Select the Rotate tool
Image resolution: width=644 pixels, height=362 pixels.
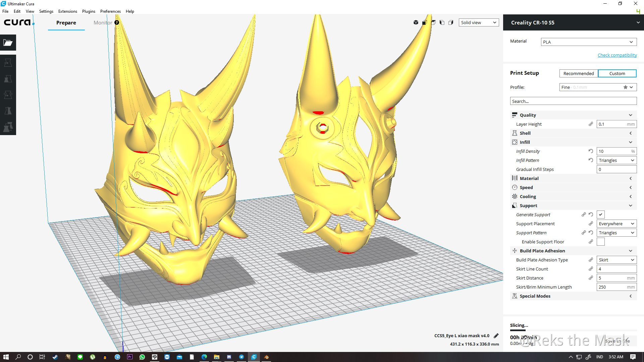(8, 95)
